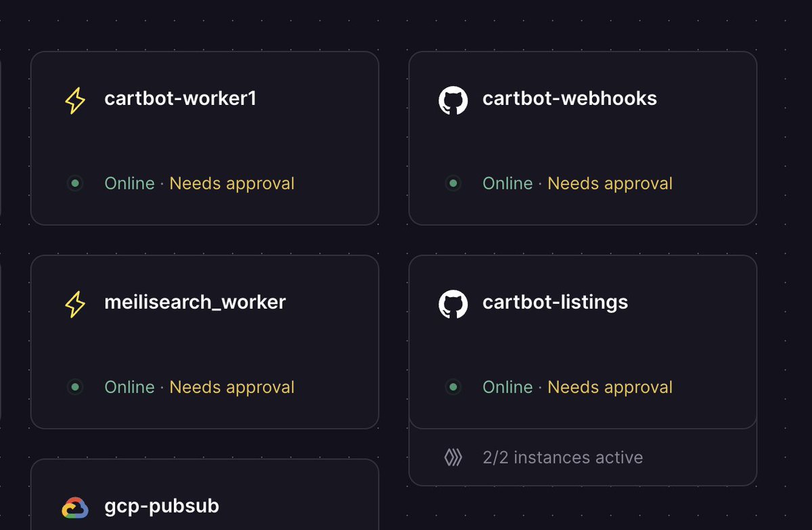Click Online status text on cartbot-worker1
The image size is (812, 530).
[129, 183]
